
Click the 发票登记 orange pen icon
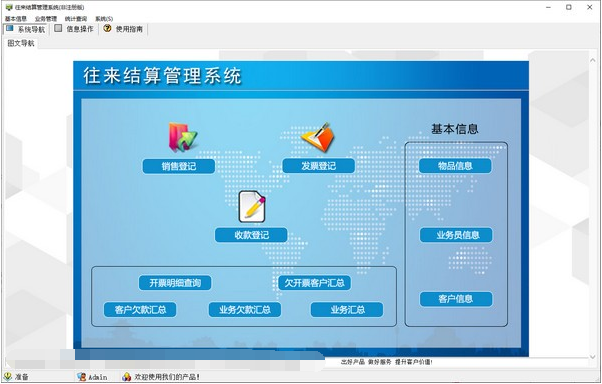[x=318, y=137]
